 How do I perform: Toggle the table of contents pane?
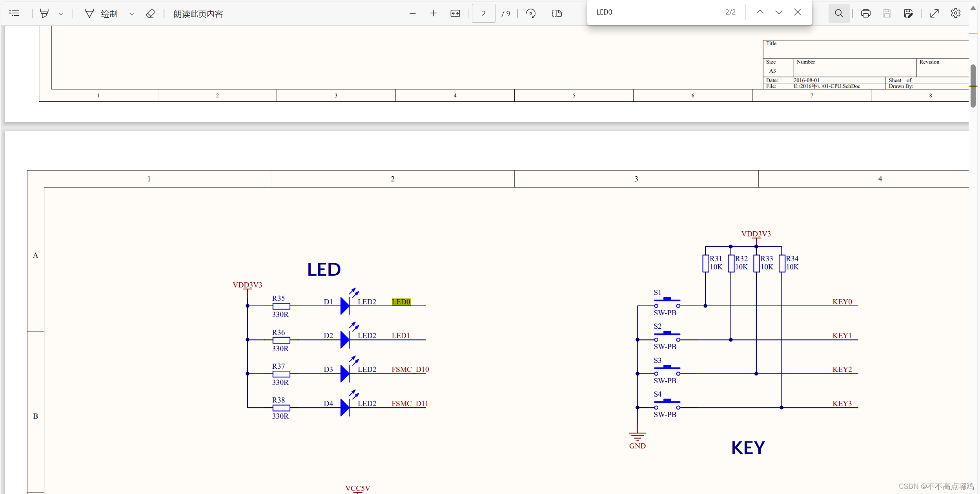pyautogui.click(x=15, y=13)
